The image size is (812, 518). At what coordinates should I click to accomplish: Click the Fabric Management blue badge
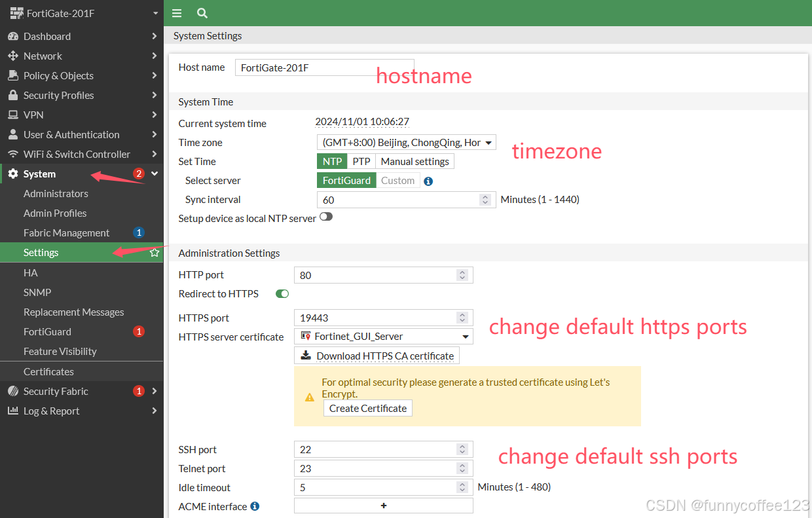139,232
